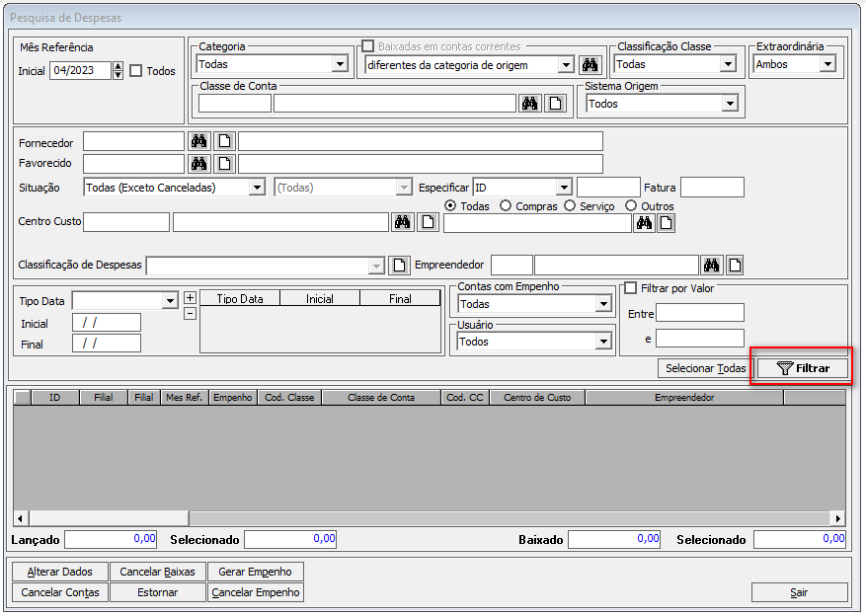Click the Inicial month reference input field
This screenshot has width=866, height=616.
[x=80, y=71]
